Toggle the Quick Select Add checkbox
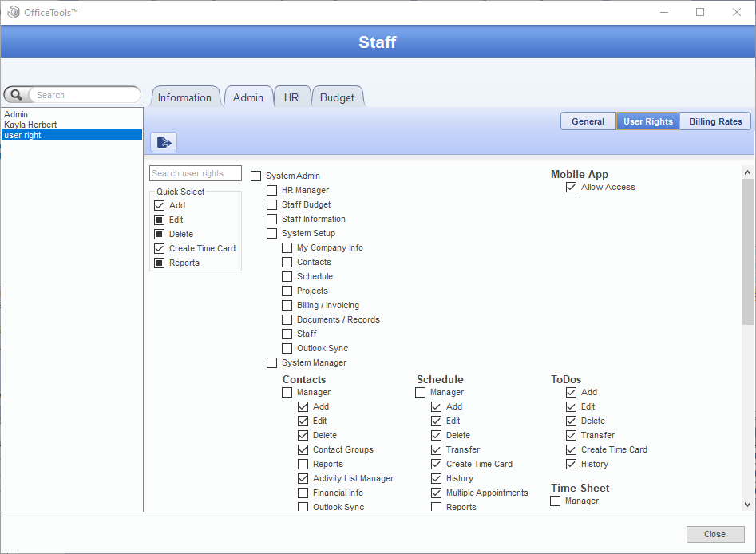This screenshot has width=756, height=554. tap(159, 205)
